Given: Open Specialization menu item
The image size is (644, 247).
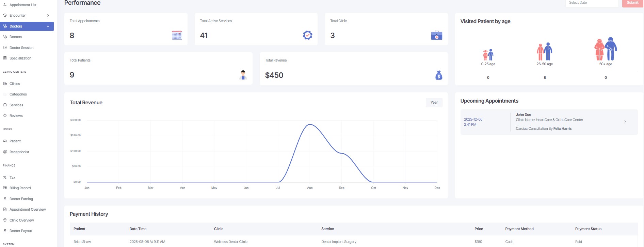Looking at the screenshot, I should (x=20, y=58).
